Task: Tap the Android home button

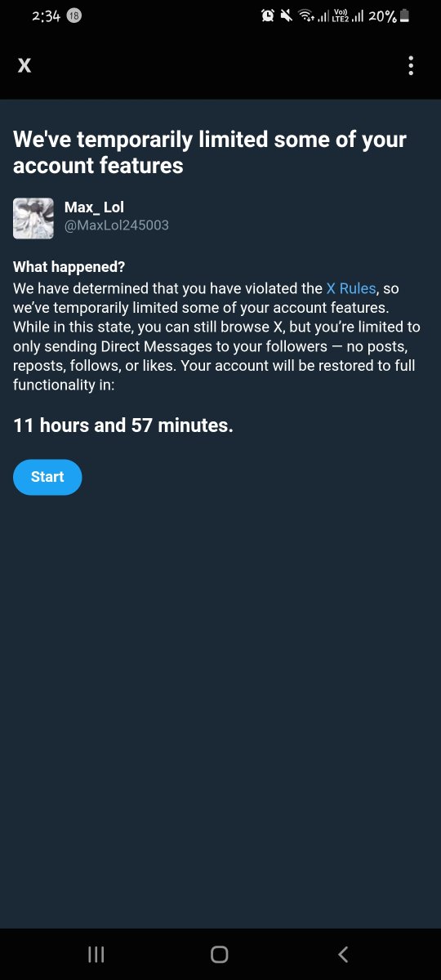Action: click(x=219, y=954)
